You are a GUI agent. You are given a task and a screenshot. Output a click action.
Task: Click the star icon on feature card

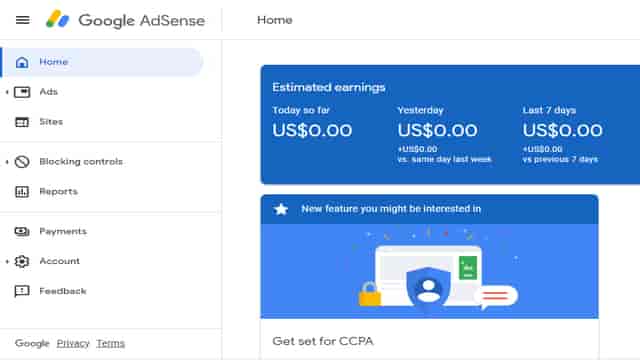click(281, 209)
